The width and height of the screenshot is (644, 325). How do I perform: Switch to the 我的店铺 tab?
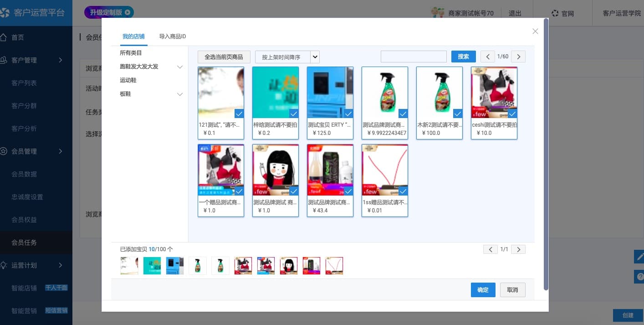(x=133, y=36)
